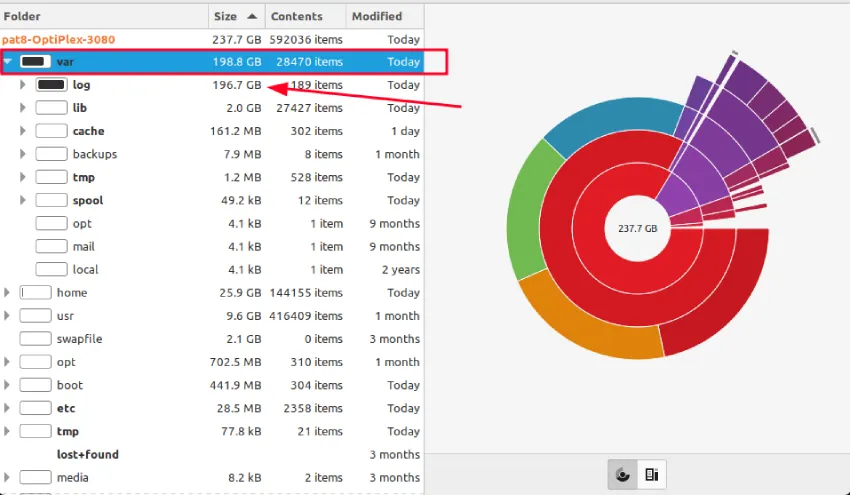Sort by the Contents column header
Viewport: 850px width, 495px height.
pos(305,16)
